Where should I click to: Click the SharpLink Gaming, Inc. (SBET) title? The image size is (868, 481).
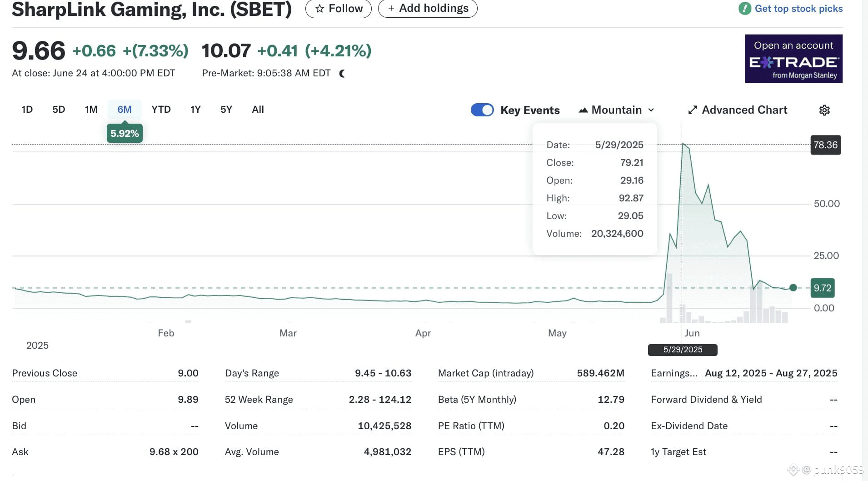[x=152, y=9]
